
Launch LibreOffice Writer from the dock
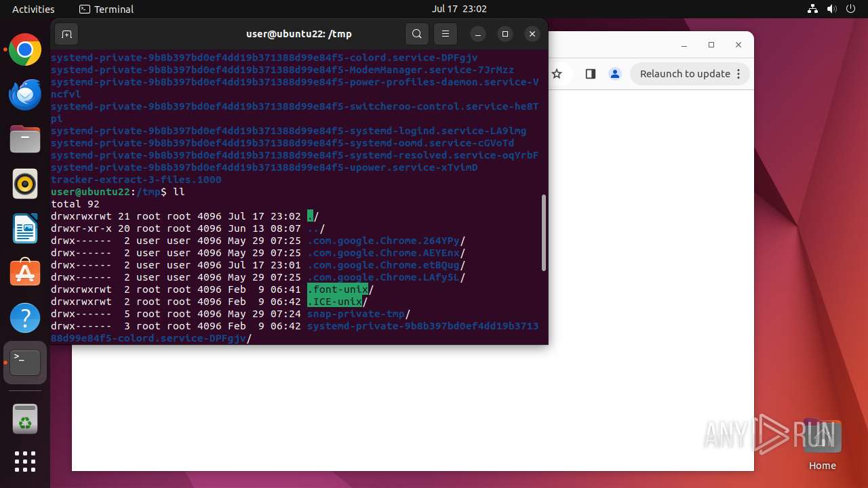[25, 228]
